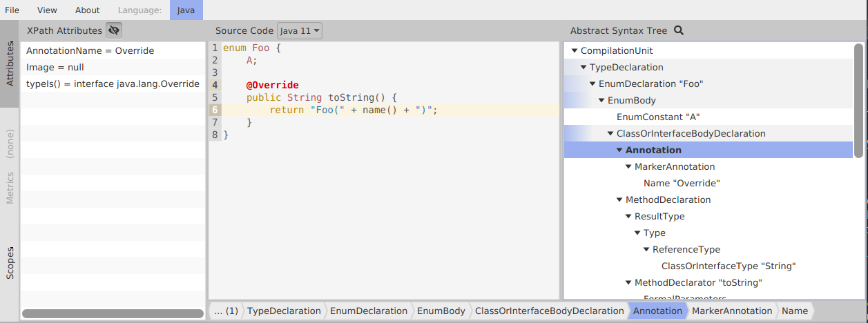
Task: Click the EnumDeclaration breadcrumb
Action: pyautogui.click(x=369, y=311)
